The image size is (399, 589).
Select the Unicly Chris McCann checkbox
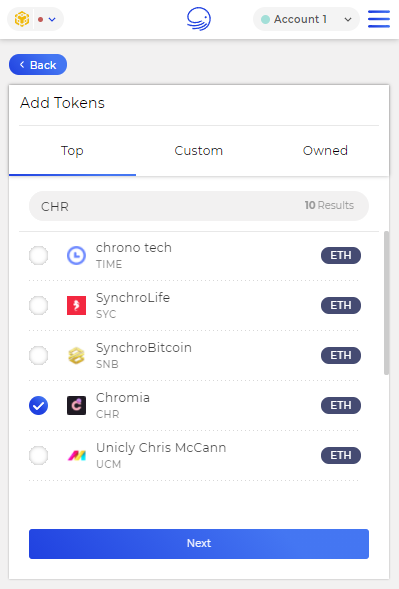38,455
